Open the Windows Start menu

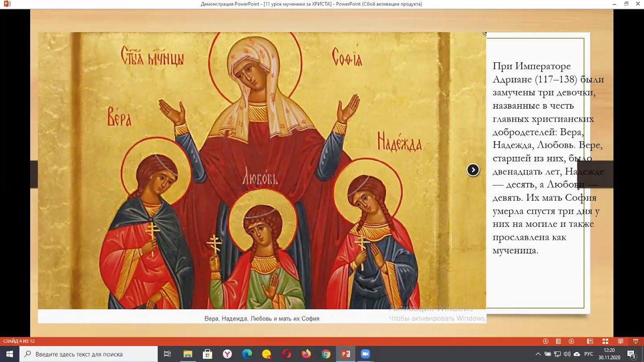[x=10, y=354]
